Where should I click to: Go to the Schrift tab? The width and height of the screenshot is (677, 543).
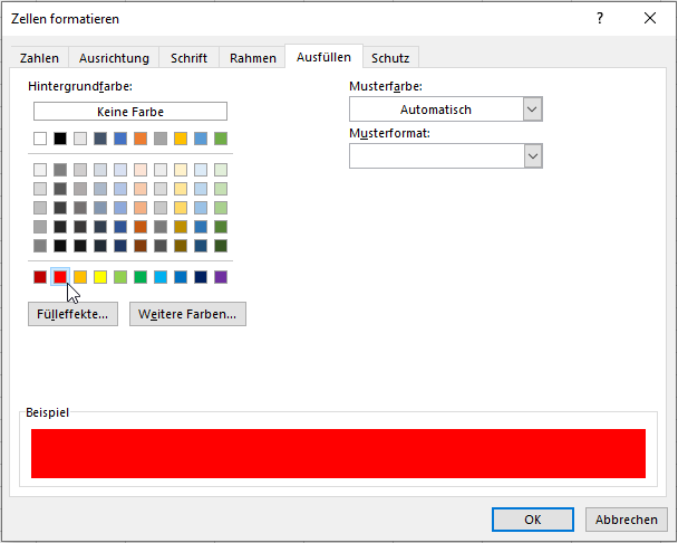tap(189, 58)
